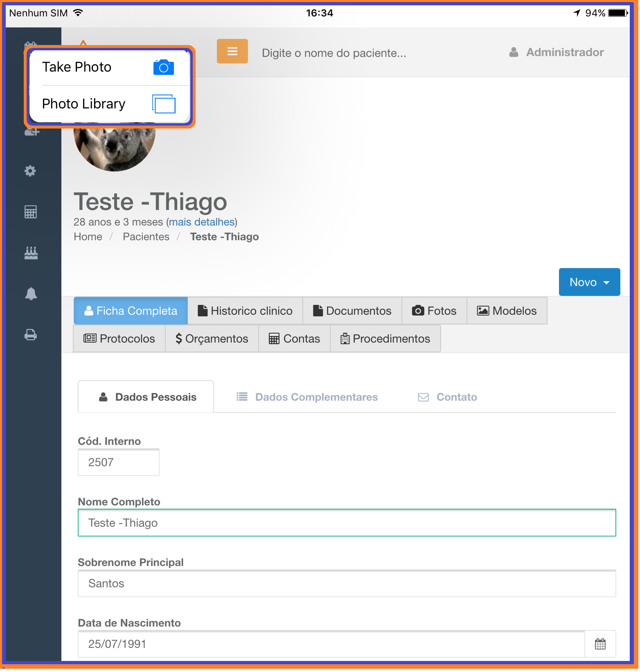Toggle the orange hamburger menu button
The width and height of the screenshot is (640, 672).
(x=232, y=51)
